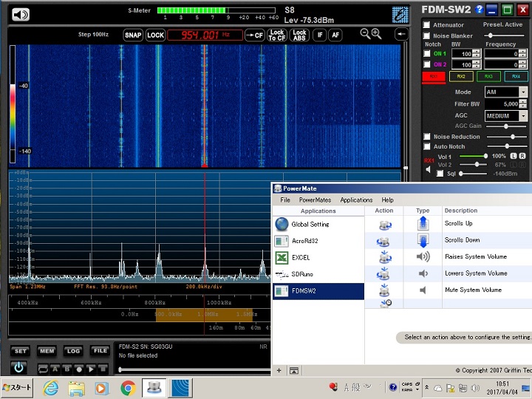The image size is (532, 399).
Task: Click the long-press action icon in PowerMate
Action: tap(386, 304)
